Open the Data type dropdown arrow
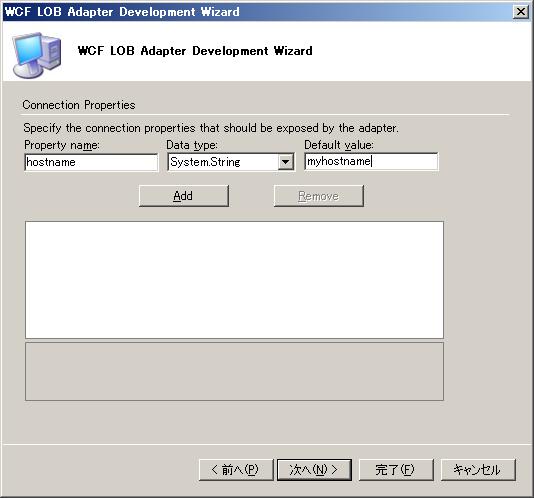This screenshot has height=498, width=534. pyautogui.click(x=285, y=162)
